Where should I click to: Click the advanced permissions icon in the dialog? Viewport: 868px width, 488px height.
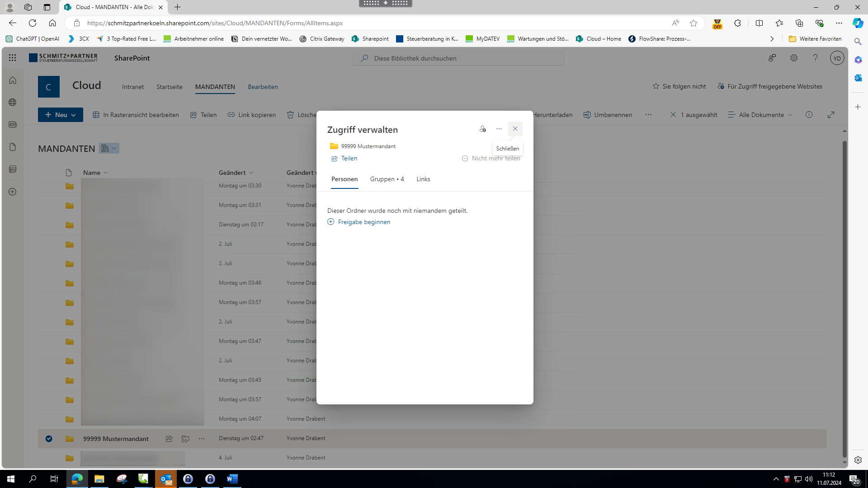click(x=482, y=129)
